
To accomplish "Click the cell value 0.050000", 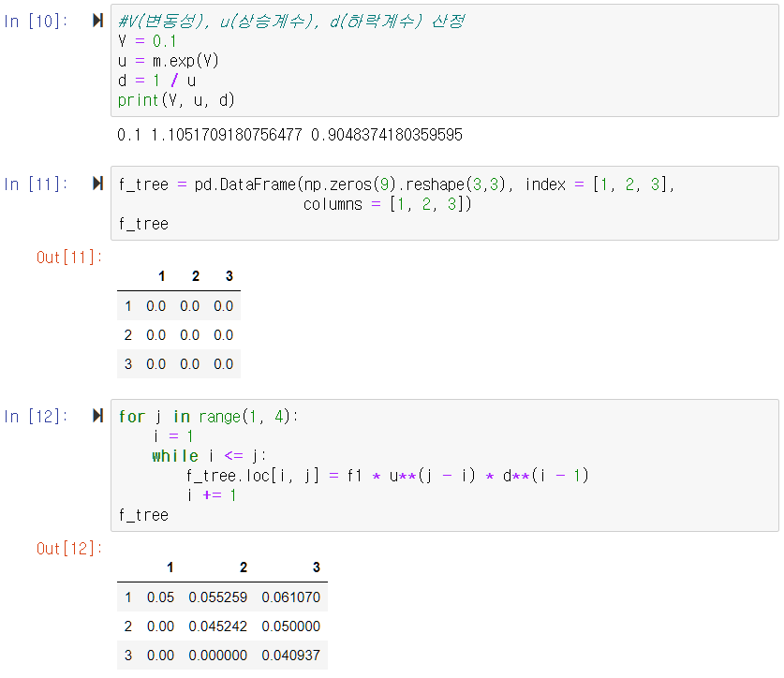I will [290, 626].
